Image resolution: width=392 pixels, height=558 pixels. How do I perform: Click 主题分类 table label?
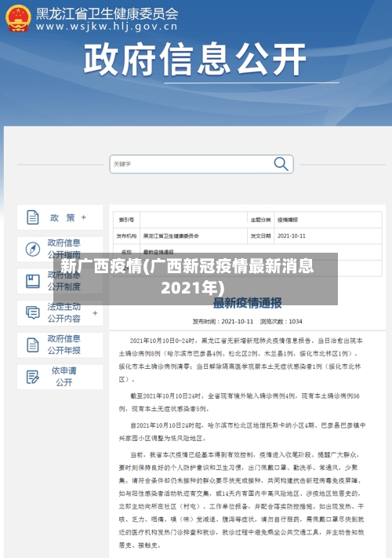260,220
